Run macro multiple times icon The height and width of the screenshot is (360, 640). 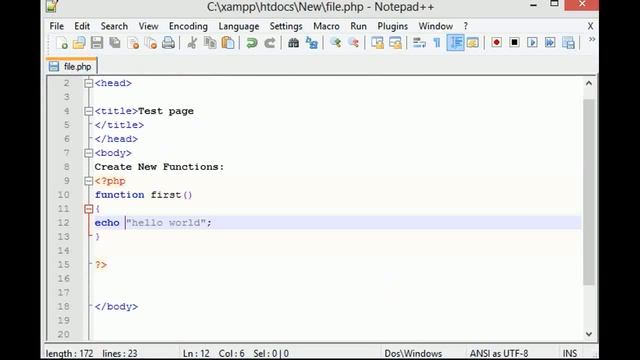(550, 43)
